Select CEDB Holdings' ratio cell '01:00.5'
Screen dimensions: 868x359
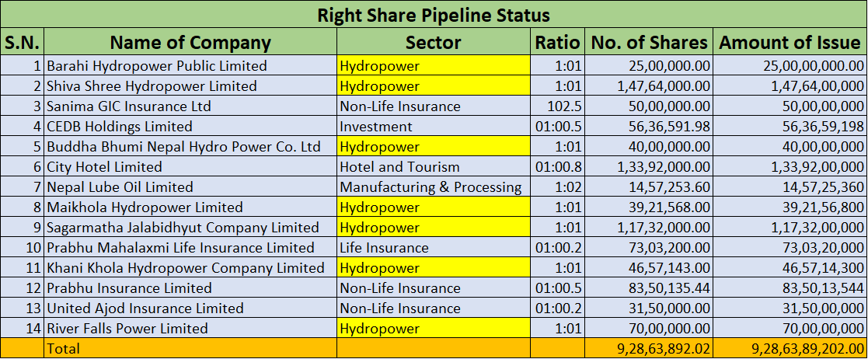(557, 126)
